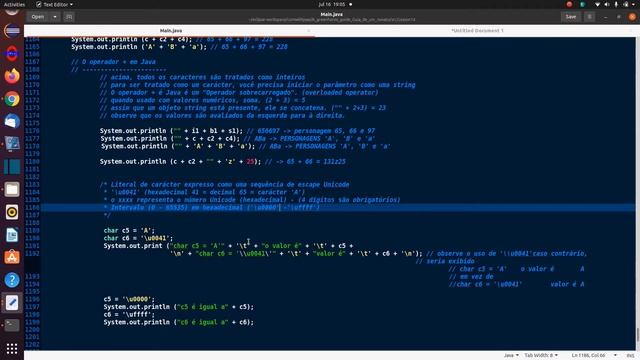Image resolution: width=640 pixels, height=360 pixels.
Task: Open the monitor-and-pencil app in the dock
Action: pyautogui.click(x=12, y=144)
